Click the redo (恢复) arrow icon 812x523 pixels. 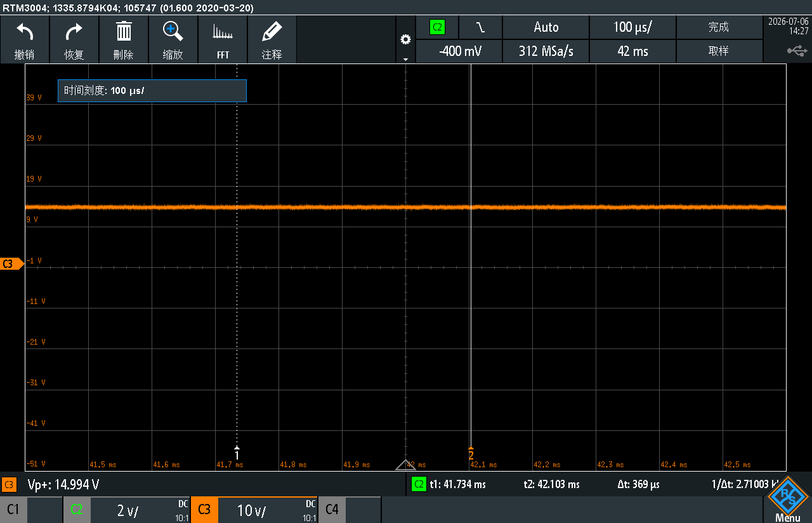74,31
